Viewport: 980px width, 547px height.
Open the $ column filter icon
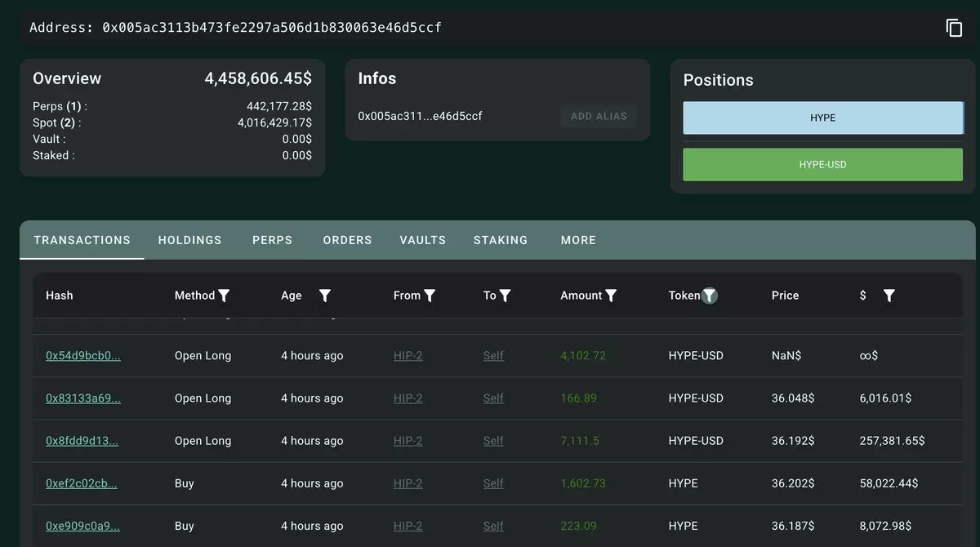coord(889,296)
